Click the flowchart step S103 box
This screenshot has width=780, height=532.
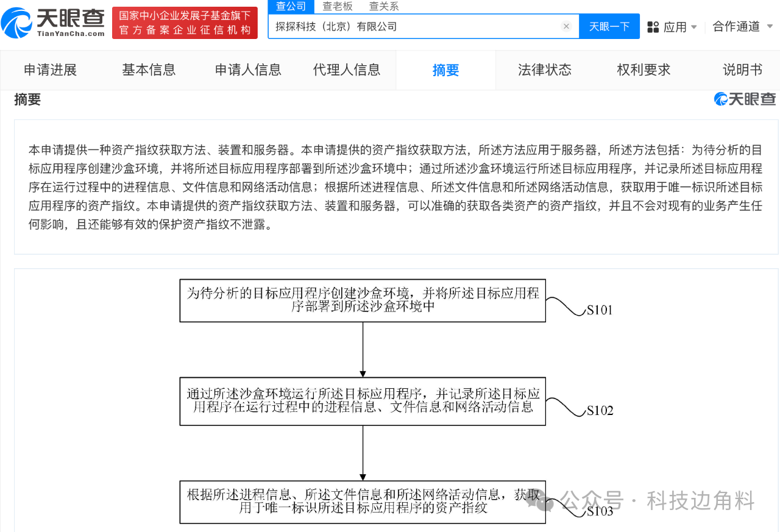[363, 502]
